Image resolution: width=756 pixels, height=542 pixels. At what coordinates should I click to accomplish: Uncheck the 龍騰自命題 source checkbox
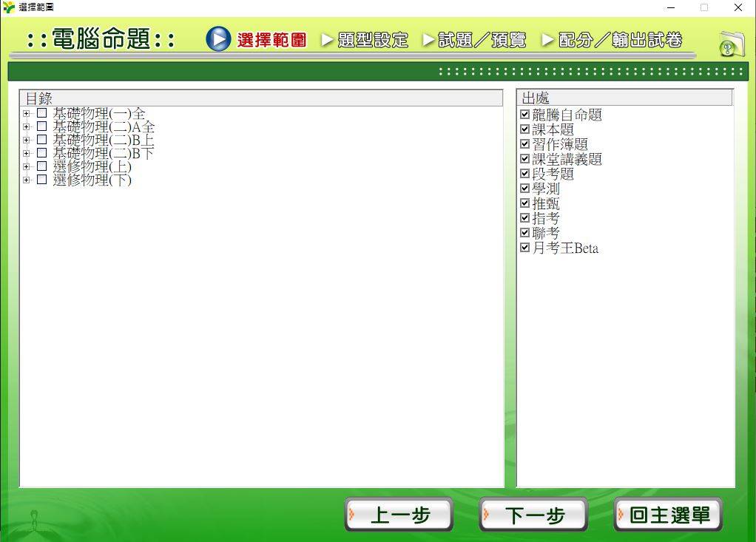pyautogui.click(x=525, y=114)
